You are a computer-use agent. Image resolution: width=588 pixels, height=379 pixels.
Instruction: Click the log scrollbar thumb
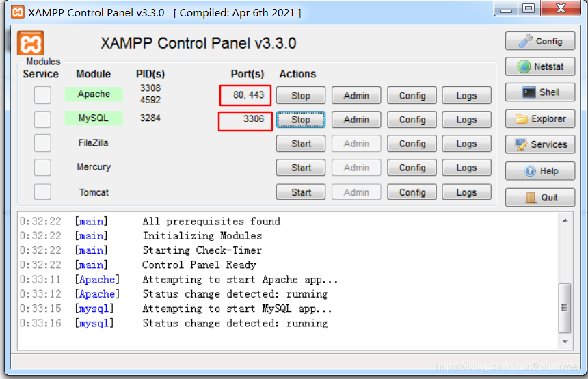click(x=565, y=308)
